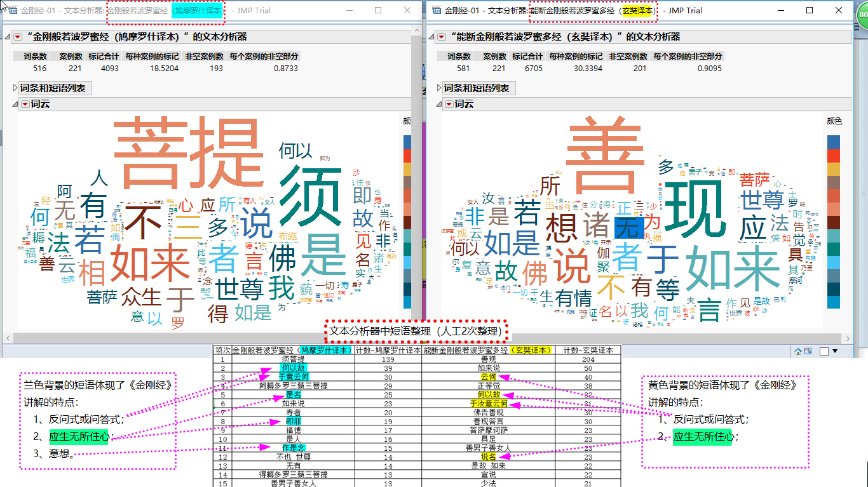Select the word 有情 in right word cloud
868x487 pixels.
[574, 298]
